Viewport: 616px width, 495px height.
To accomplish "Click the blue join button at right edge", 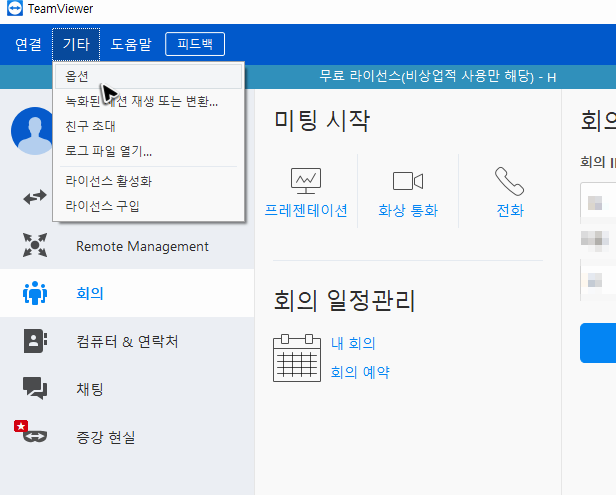I will (598, 343).
